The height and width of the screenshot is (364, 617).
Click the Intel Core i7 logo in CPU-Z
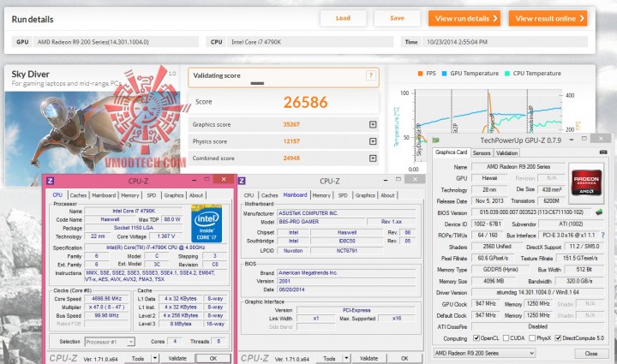(x=207, y=224)
